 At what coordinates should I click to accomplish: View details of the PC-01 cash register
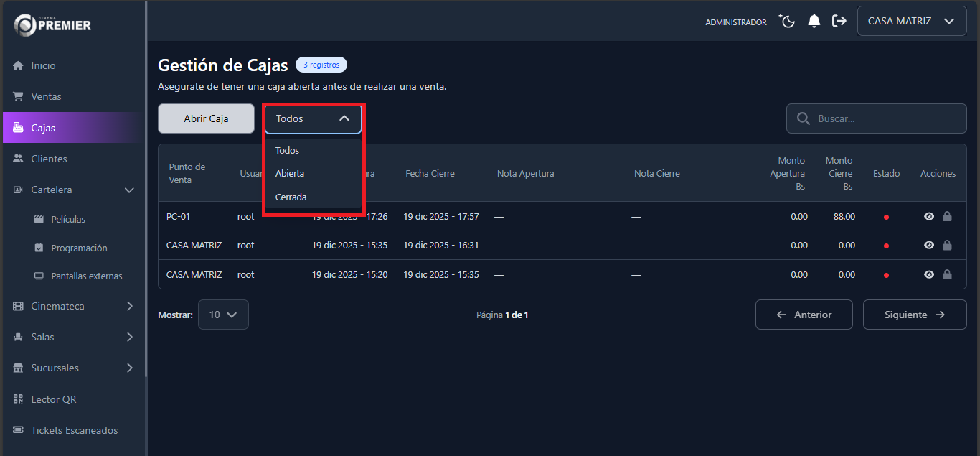[x=928, y=216]
